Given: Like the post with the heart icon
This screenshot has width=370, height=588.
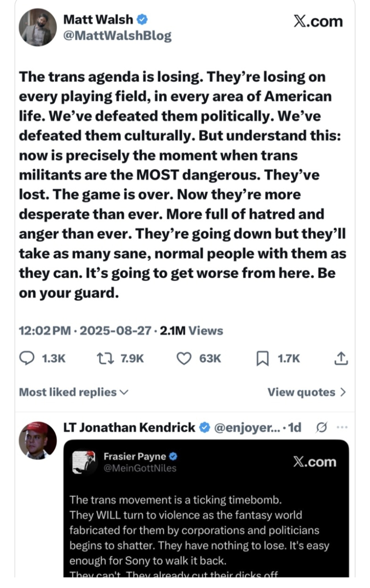Looking at the screenshot, I should tap(184, 358).
